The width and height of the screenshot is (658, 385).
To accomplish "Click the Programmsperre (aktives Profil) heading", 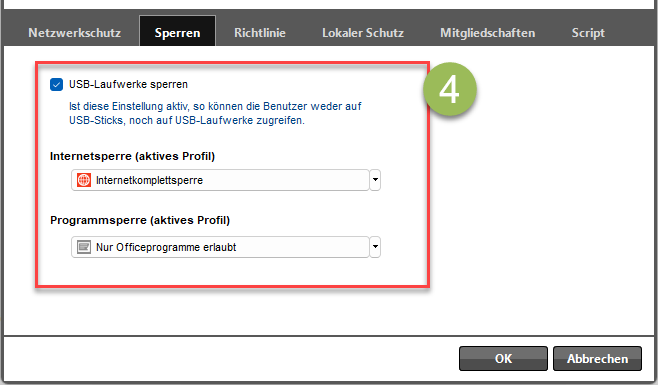I will (140, 220).
